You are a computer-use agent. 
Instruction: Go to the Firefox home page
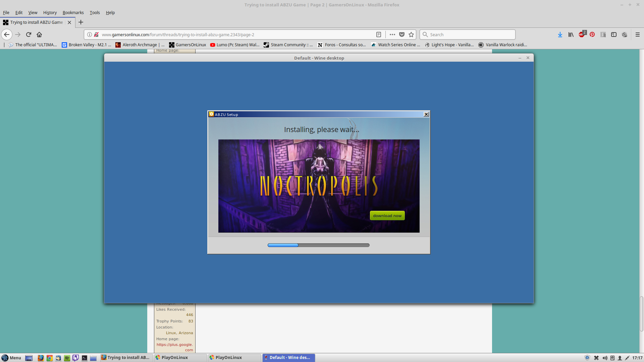pyautogui.click(x=39, y=35)
